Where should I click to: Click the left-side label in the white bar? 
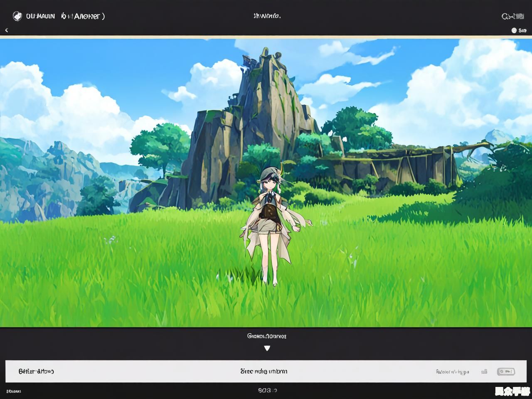click(36, 371)
